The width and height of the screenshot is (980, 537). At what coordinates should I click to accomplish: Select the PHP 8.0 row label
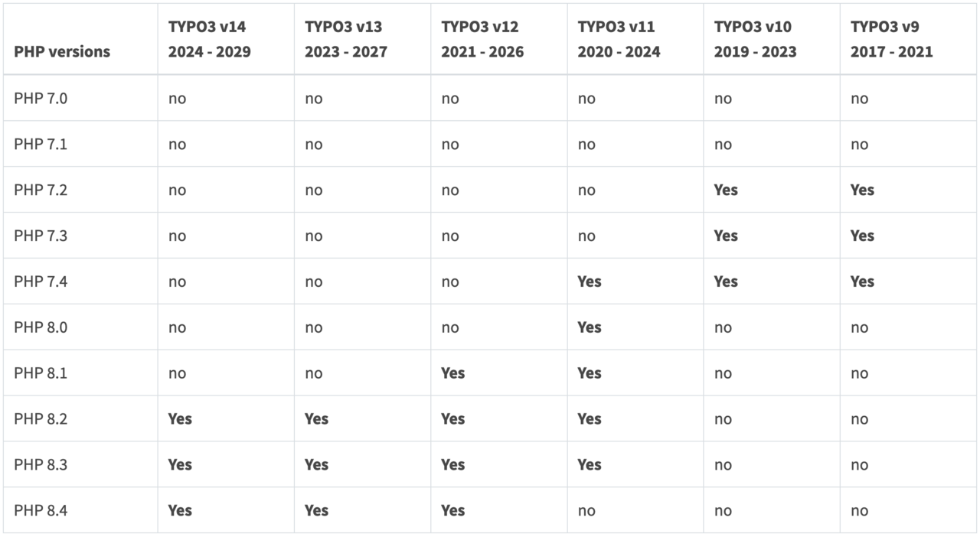[x=41, y=327]
